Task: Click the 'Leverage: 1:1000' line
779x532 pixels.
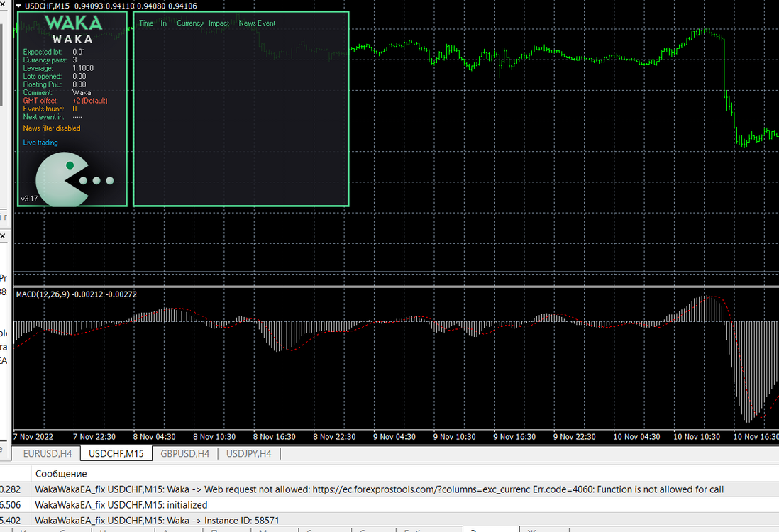Action: [x=58, y=68]
